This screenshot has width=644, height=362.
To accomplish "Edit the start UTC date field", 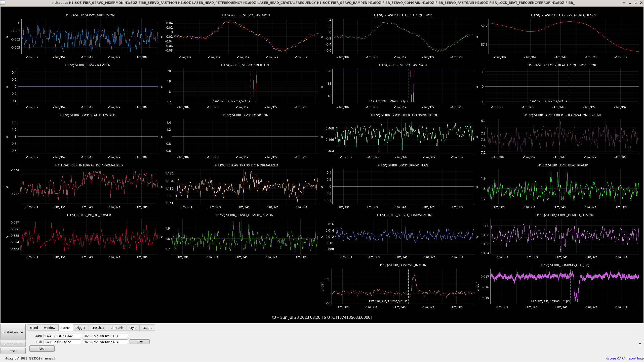I will point(105,336).
